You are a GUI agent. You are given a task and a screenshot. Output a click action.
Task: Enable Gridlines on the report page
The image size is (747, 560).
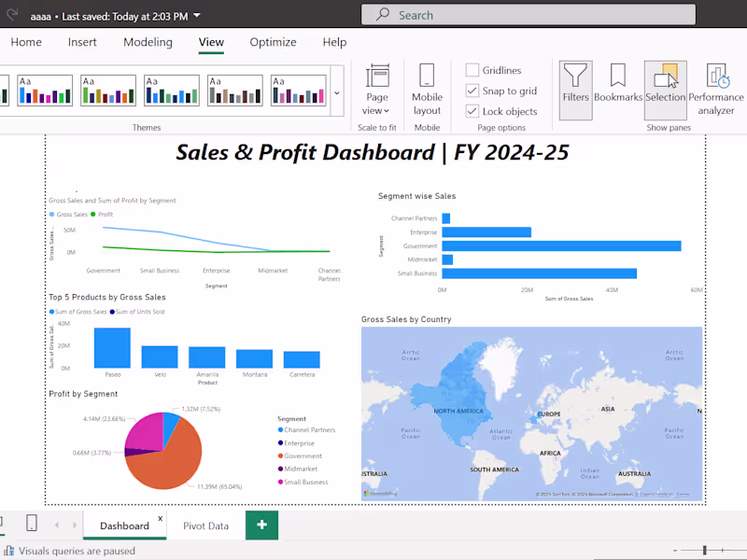[x=472, y=70]
